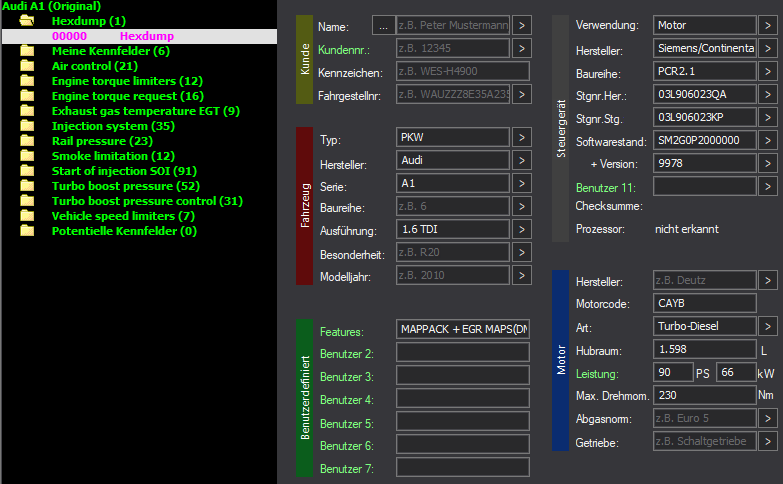The height and width of the screenshot is (484, 783).
Task: Open the Motor Hersteller arrow list
Action: point(768,280)
